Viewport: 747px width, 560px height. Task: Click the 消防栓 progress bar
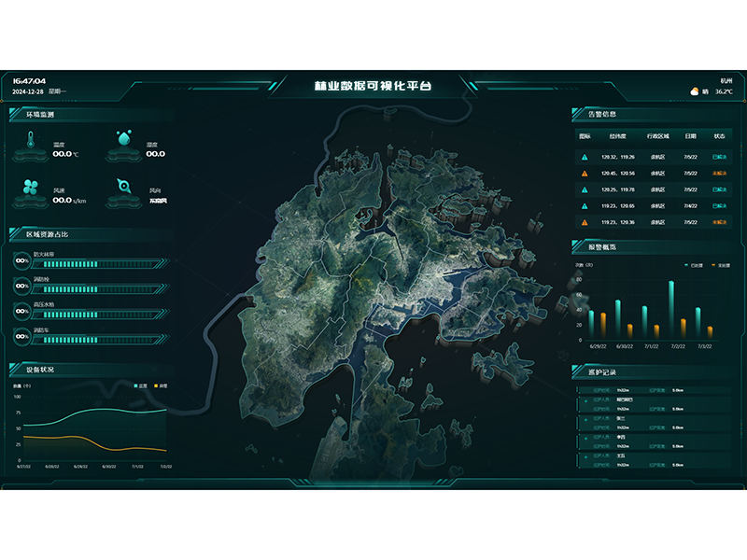(101, 289)
